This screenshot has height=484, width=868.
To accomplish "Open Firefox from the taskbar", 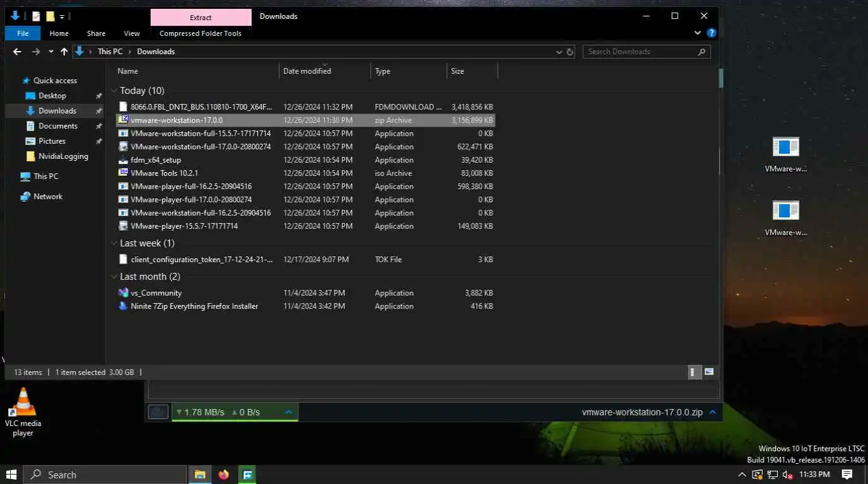I will (x=223, y=475).
